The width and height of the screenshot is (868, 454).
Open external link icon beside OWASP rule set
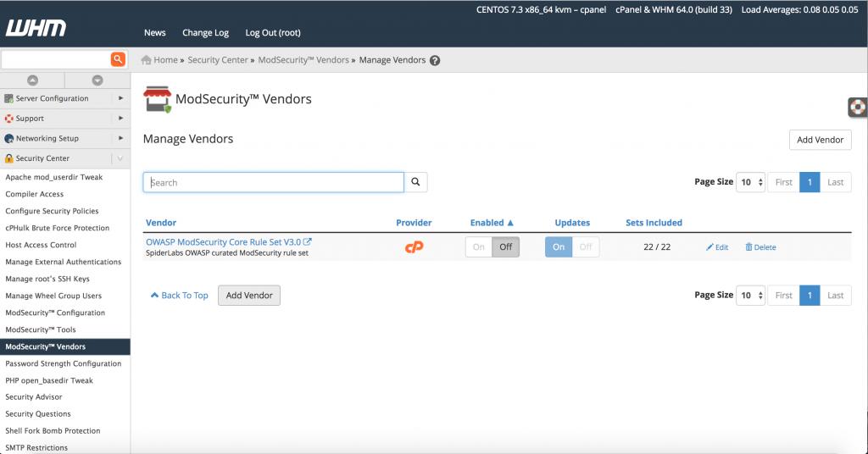click(x=307, y=241)
